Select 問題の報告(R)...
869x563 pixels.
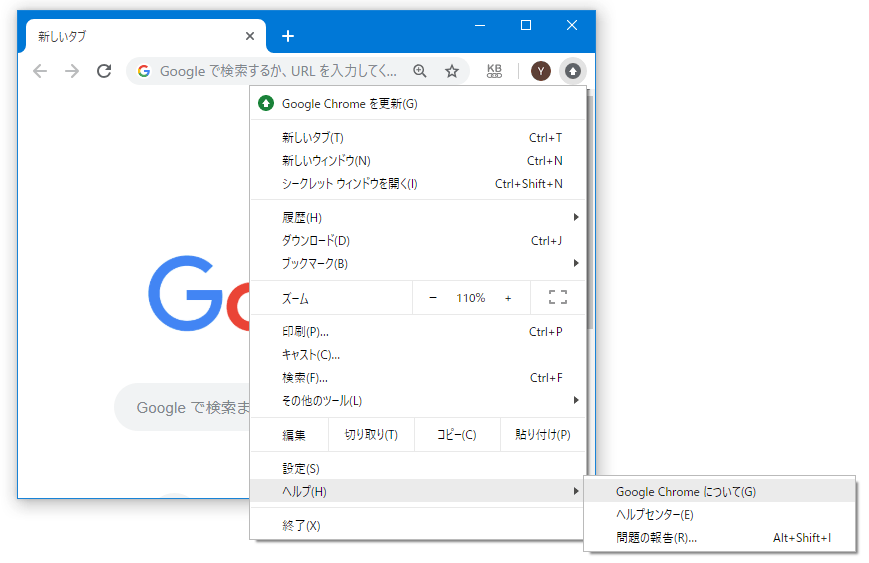719,538
